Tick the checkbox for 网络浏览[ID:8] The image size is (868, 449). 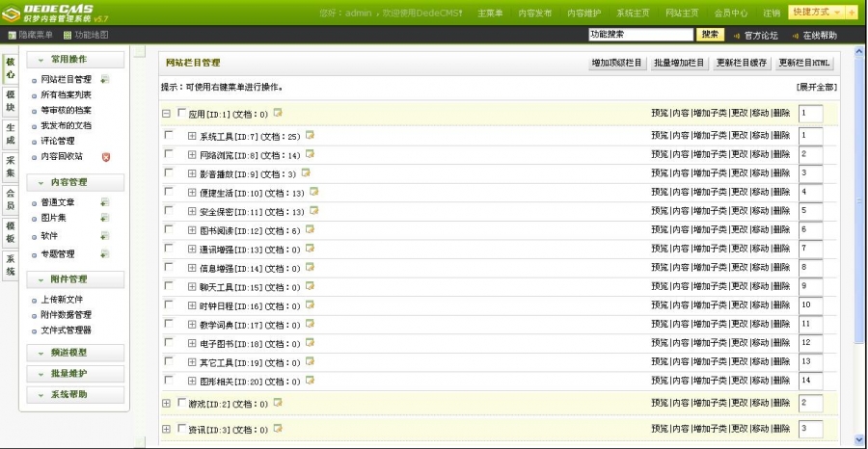click(x=169, y=153)
